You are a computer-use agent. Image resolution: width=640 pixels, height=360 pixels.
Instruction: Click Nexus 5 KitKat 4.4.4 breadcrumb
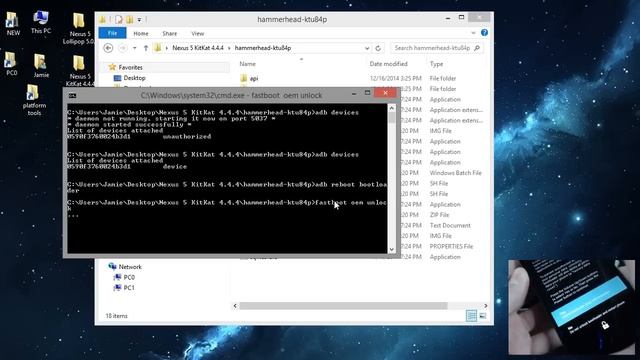198,48
